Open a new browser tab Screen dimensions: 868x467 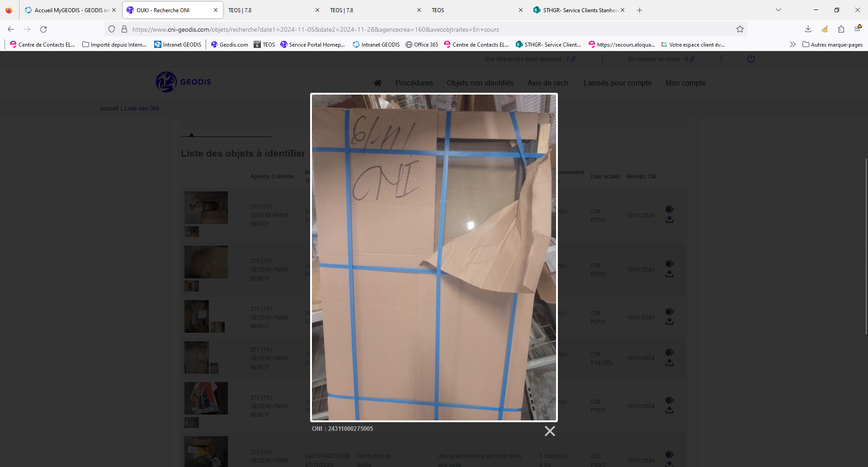click(639, 10)
